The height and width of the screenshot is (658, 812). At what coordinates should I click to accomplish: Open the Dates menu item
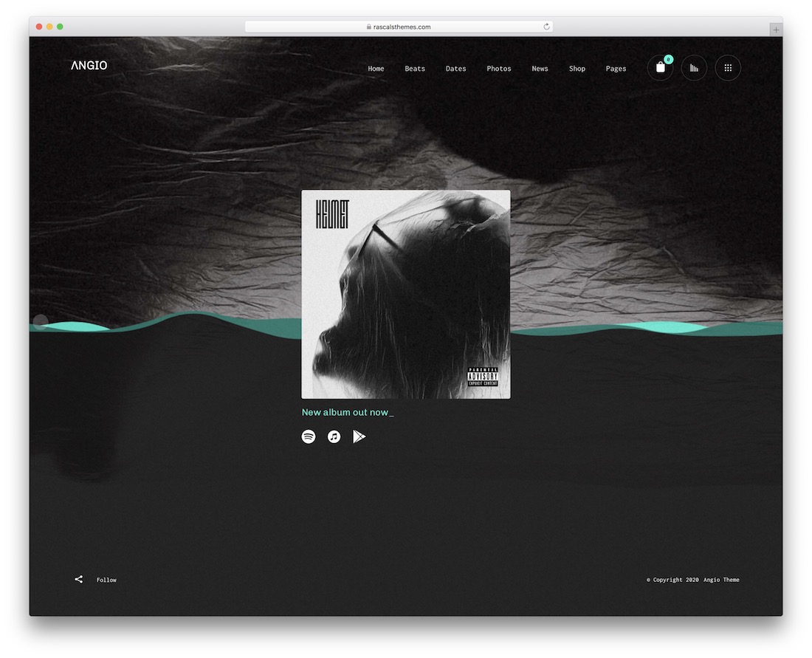coord(455,69)
